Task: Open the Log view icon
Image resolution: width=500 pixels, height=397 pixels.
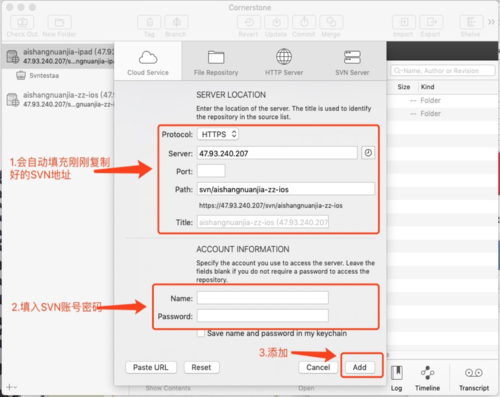Action: pos(397,373)
